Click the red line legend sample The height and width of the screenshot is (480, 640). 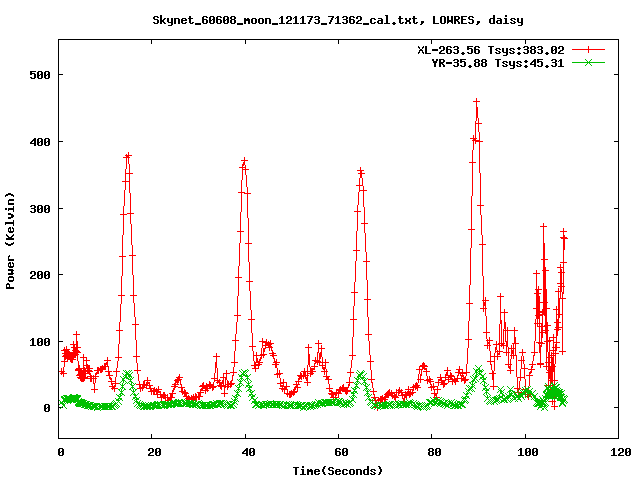click(x=588, y=50)
